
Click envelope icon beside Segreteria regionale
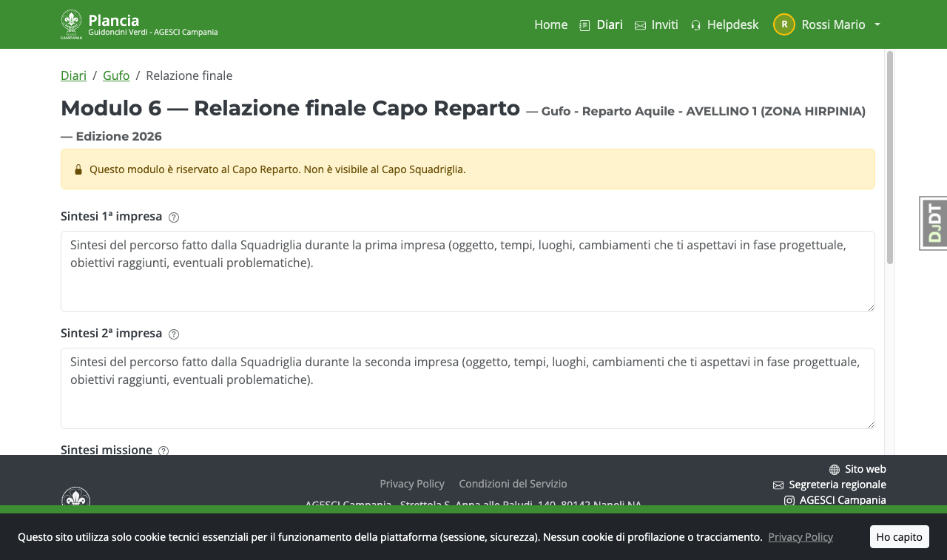(778, 485)
